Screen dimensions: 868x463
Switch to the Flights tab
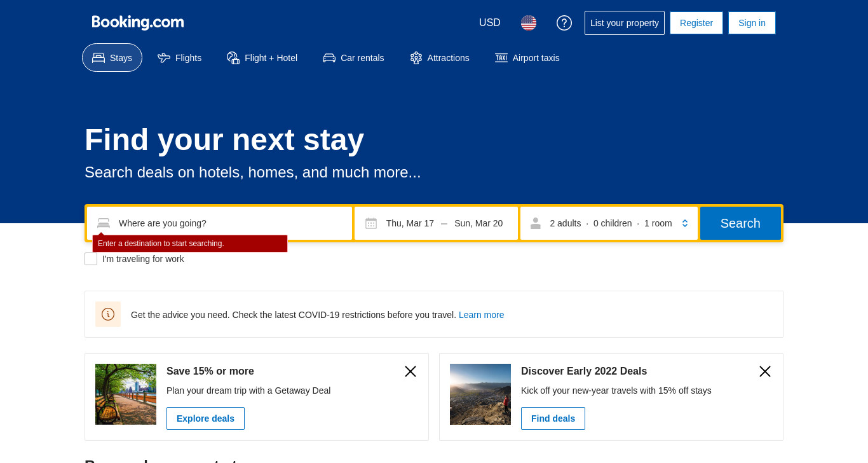(x=180, y=58)
